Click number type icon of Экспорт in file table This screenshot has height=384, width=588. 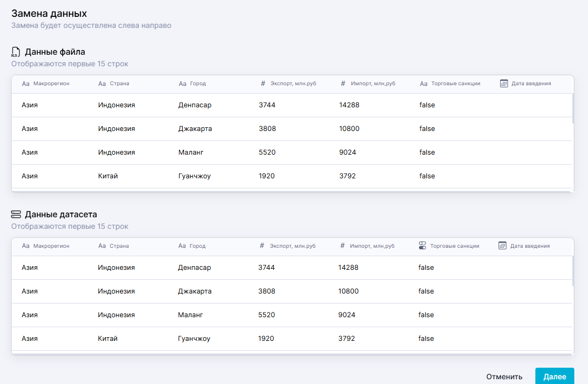(x=263, y=84)
